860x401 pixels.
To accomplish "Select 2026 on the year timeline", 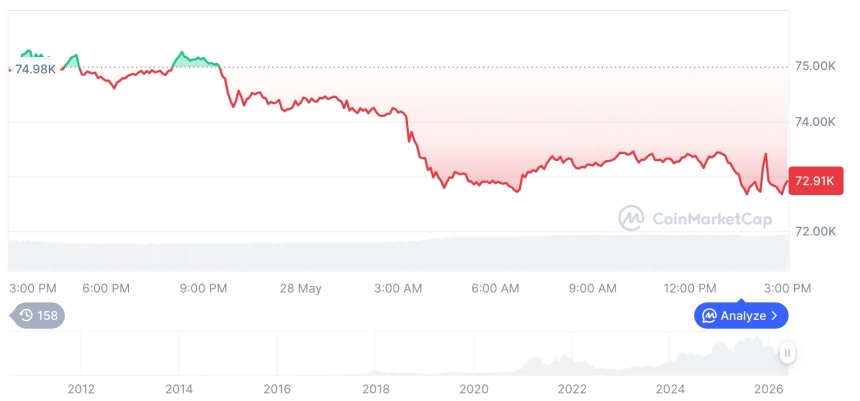I will tap(768, 389).
